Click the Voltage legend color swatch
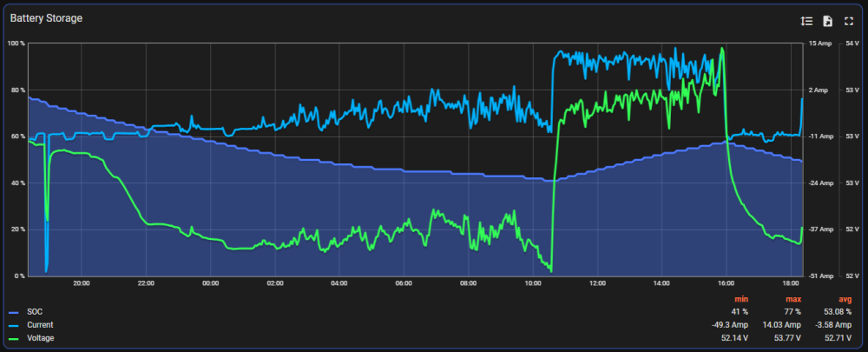This screenshot has height=352, width=868. click(x=14, y=338)
